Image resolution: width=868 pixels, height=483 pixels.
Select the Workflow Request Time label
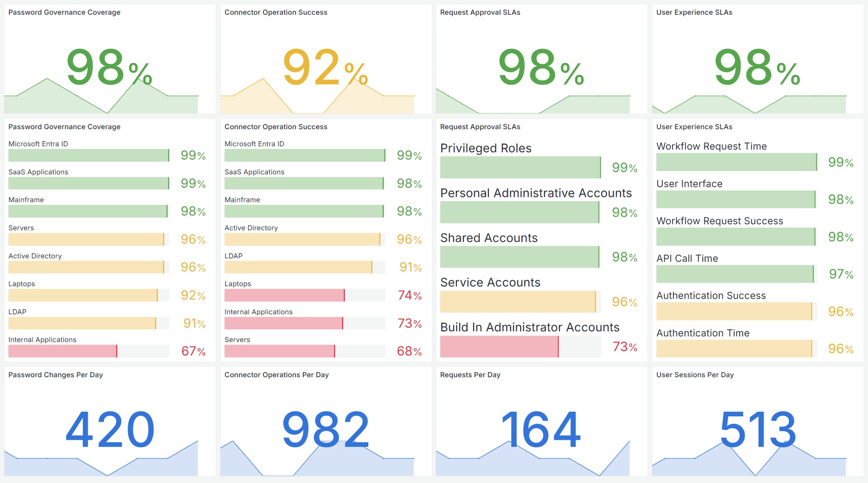pos(711,147)
